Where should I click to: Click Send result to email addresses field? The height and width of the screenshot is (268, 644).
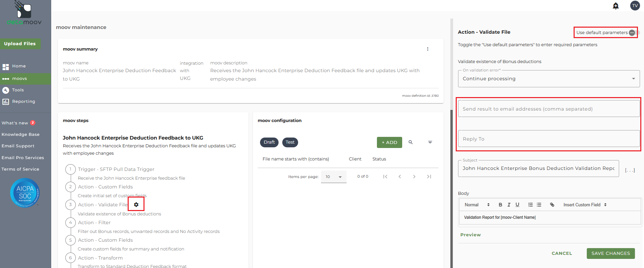pos(549,109)
